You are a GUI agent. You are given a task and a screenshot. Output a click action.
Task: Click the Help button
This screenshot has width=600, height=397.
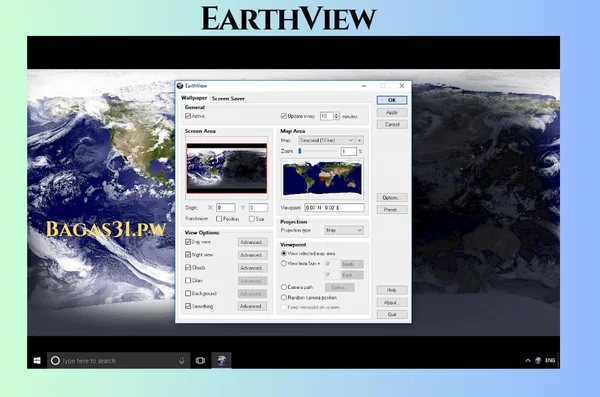pyautogui.click(x=392, y=290)
